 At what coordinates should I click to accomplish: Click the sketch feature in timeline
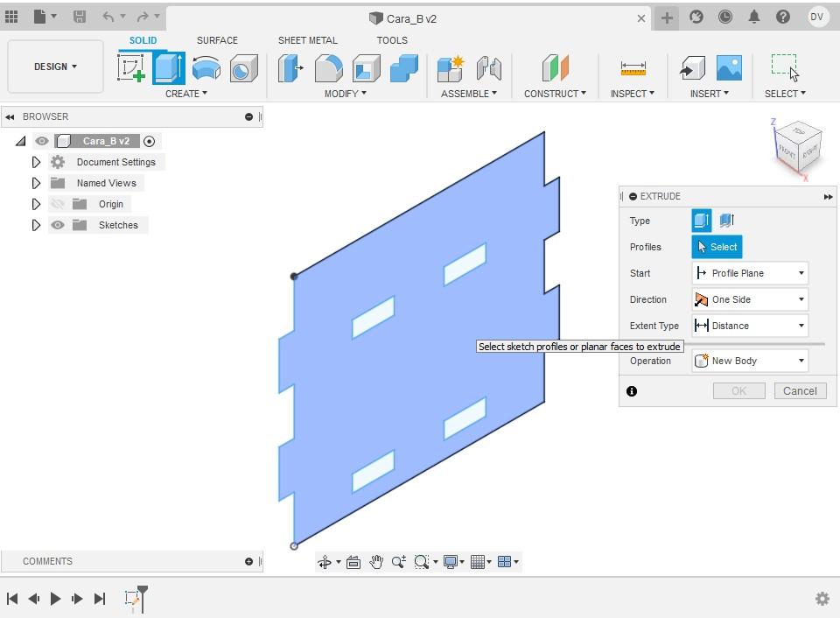click(131, 598)
